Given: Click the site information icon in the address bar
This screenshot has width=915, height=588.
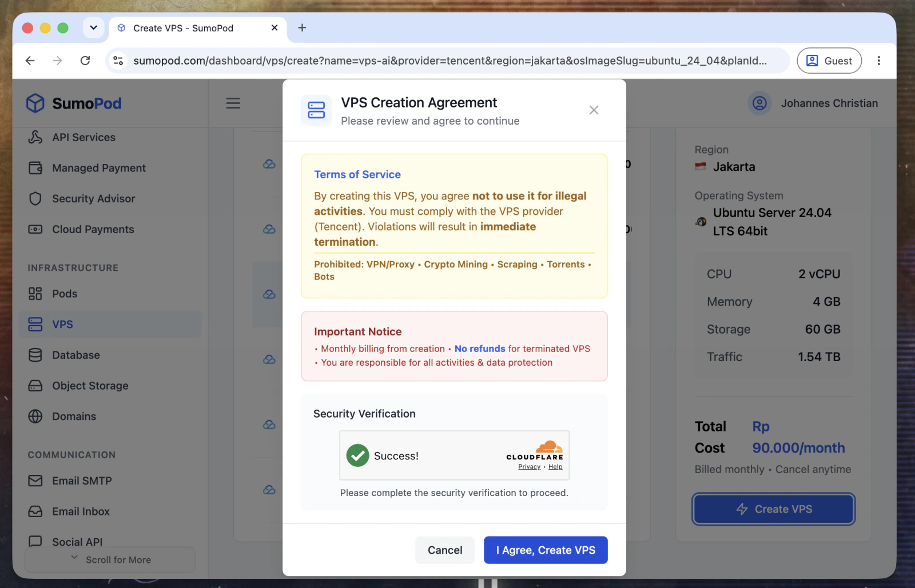Looking at the screenshot, I should click(118, 61).
